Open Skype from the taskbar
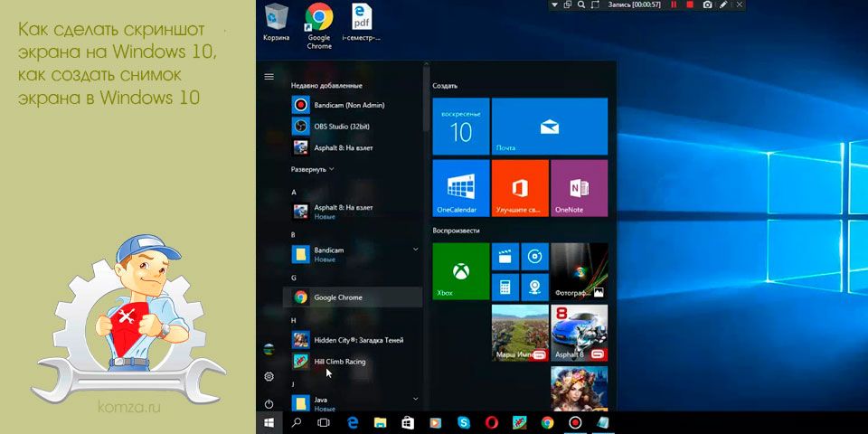The width and height of the screenshot is (868, 434). (x=464, y=423)
